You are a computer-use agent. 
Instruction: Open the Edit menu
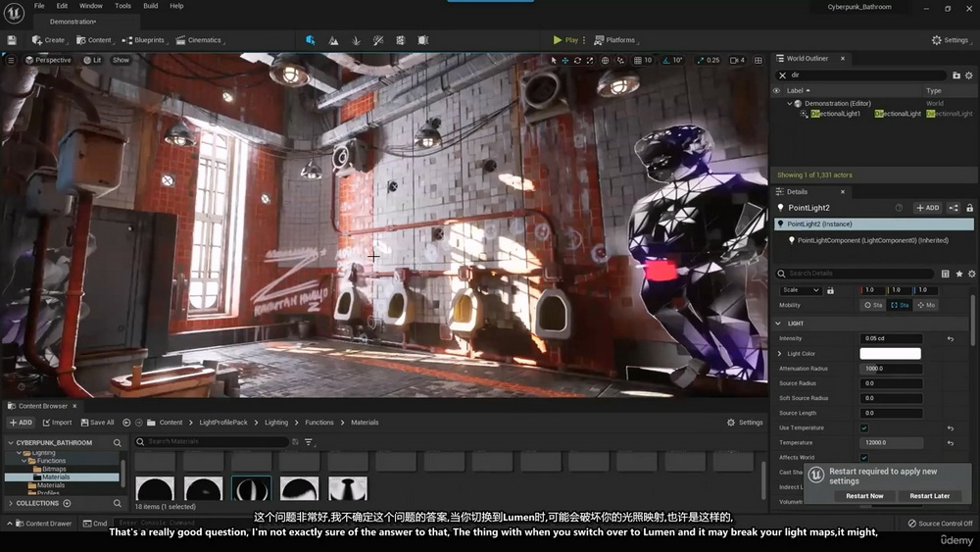tap(62, 6)
